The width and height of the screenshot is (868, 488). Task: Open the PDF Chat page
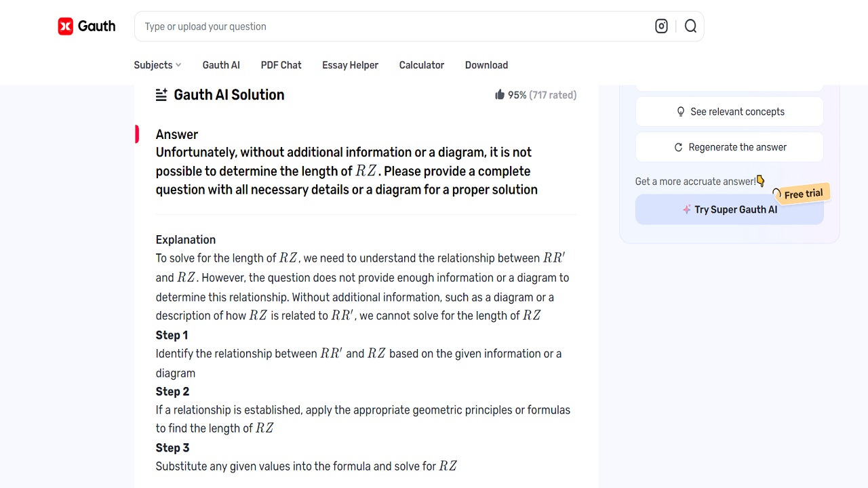pos(281,65)
